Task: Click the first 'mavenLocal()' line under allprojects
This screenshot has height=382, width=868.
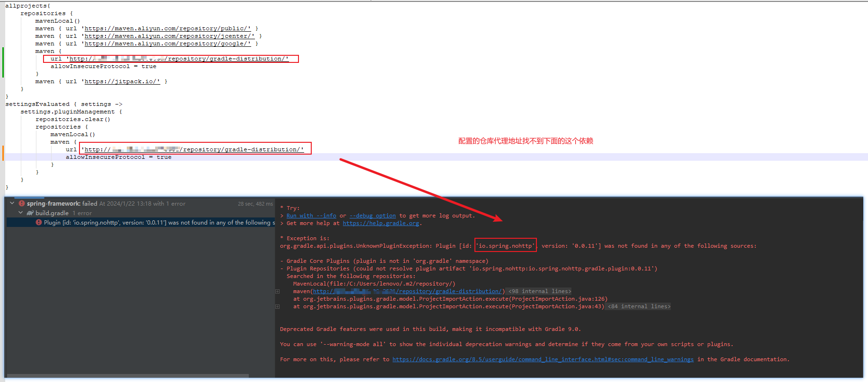Action: point(58,21)
